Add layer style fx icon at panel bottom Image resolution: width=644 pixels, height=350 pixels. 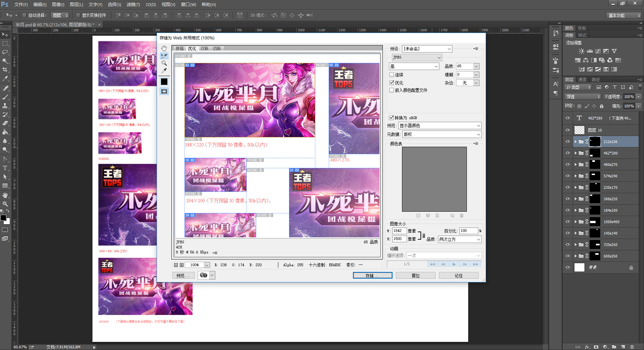587,347
